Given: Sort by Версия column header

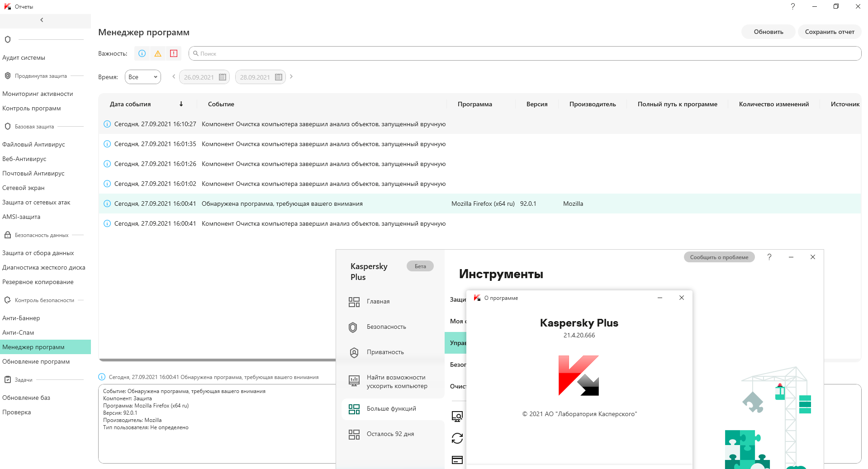Looking at the screenshot, I should [537, 104].
